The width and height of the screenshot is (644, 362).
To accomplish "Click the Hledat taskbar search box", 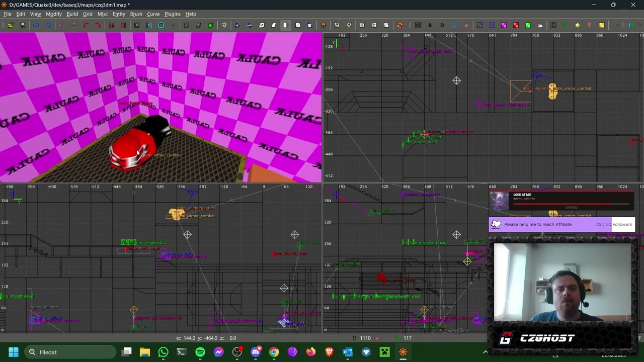I will point(70,352).
